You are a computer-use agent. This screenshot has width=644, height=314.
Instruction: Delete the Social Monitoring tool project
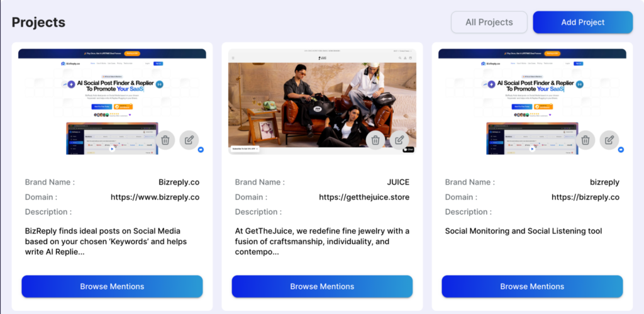coord(586,140)
